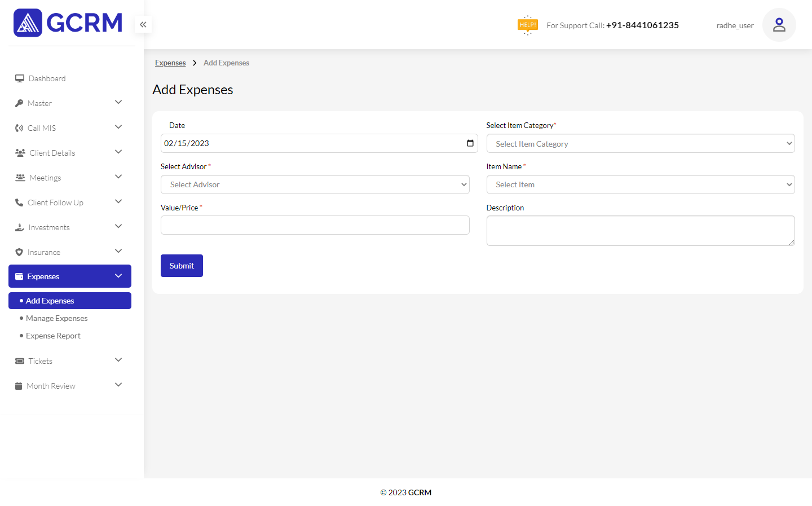812x506 pixels.
Task: Open the Select Advisor dropdown
Action: tap(315, 184)
